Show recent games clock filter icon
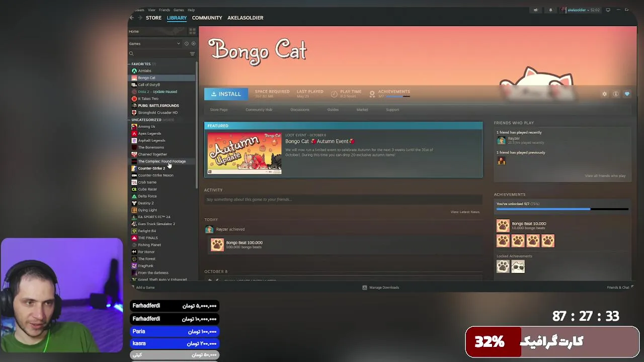This screenshot has height=362, width=644. pyautogui.click(x=186, y=44)
